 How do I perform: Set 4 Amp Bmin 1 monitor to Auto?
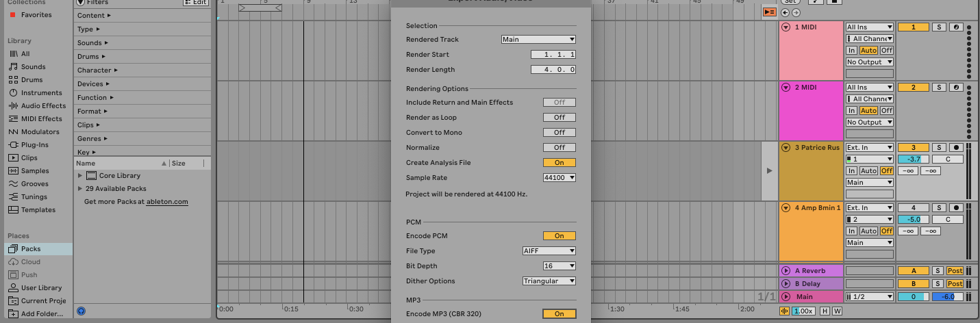(868, 231)
